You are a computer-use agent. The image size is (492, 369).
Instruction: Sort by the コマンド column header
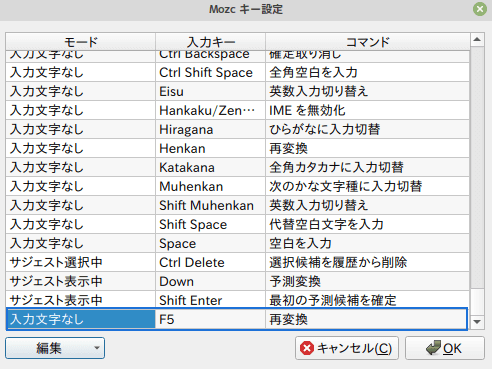[367, 42]
